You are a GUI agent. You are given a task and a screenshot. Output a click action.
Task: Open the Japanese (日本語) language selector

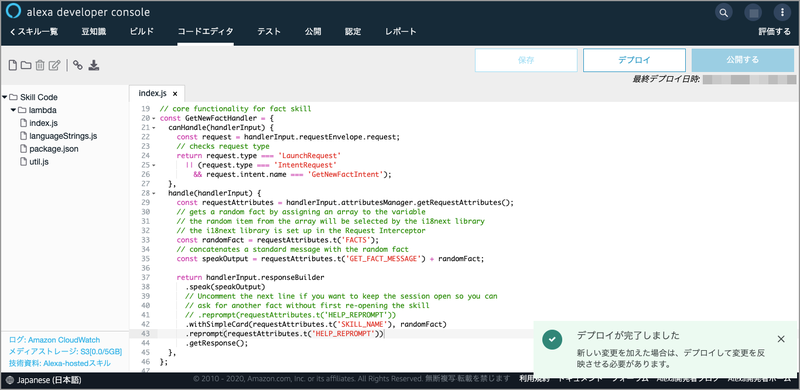coord(48,380)
